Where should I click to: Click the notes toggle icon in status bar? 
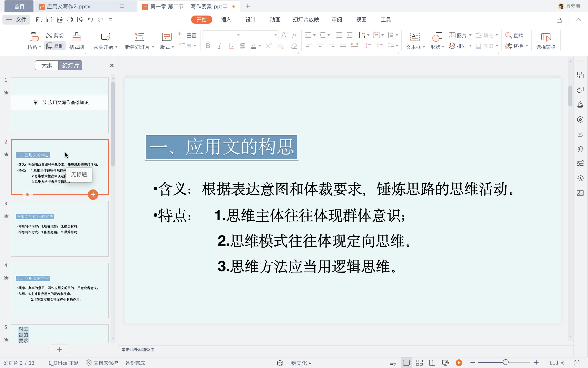[x=393, y=363]
